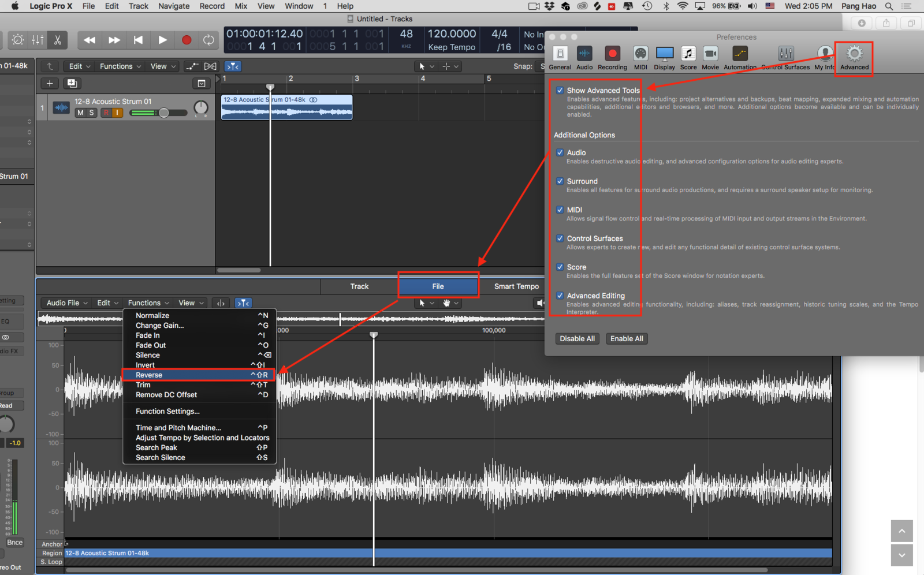This screenshot has height=575, width=924.
Task: Click the Enable All button
Action: [627, 339]
